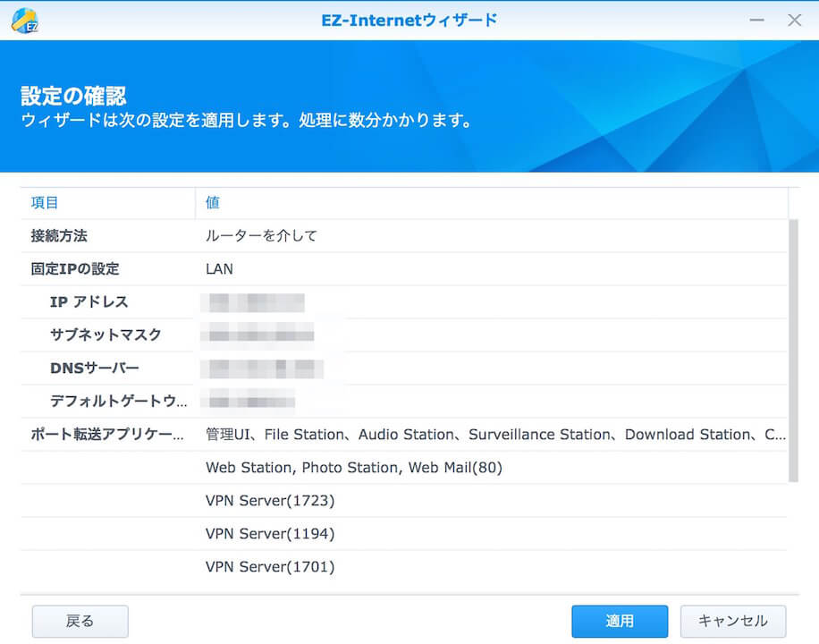Viewport: 819px width, 644px height.
Task: Click the blurred subnet mask value
Action: (x=258, y=335)
